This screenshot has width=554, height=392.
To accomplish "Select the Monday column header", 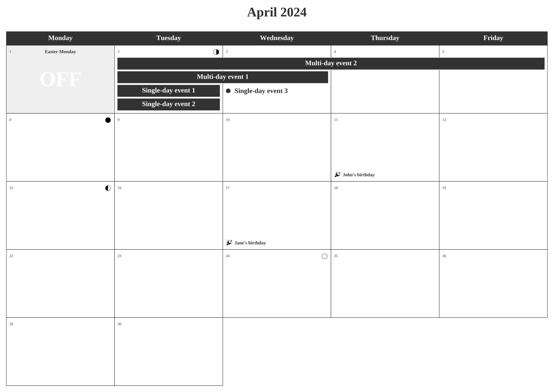I will (x=61, y=38).
